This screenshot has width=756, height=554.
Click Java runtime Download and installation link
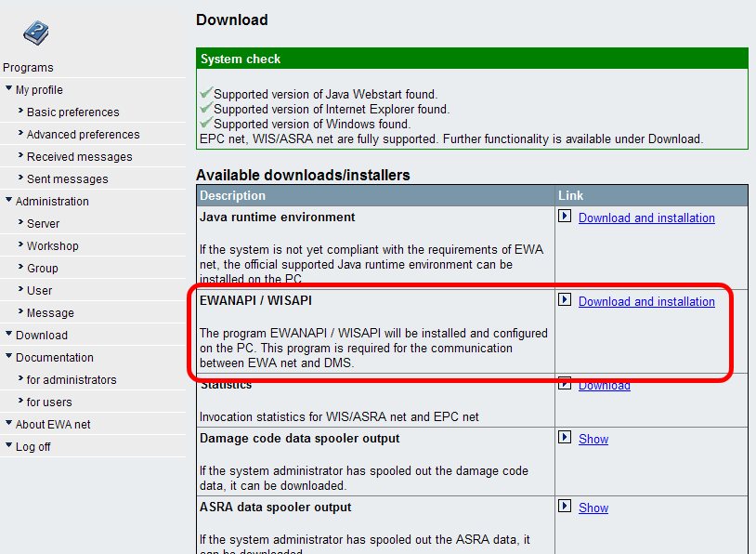click(646, 218)
